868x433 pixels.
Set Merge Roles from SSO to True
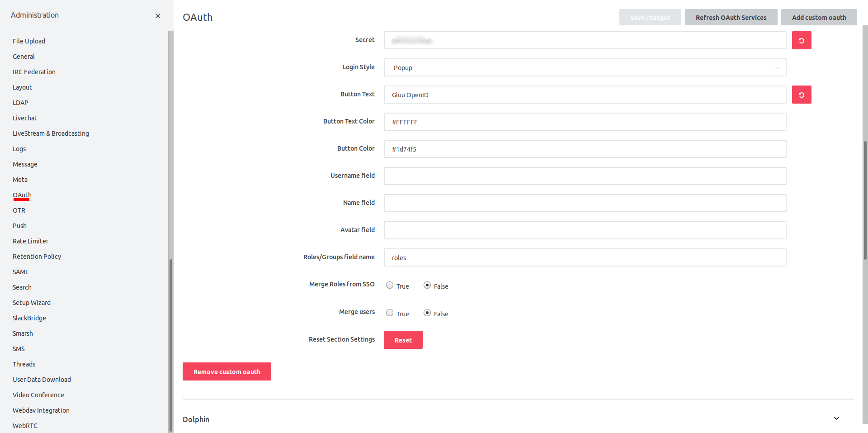pos(390,285)
